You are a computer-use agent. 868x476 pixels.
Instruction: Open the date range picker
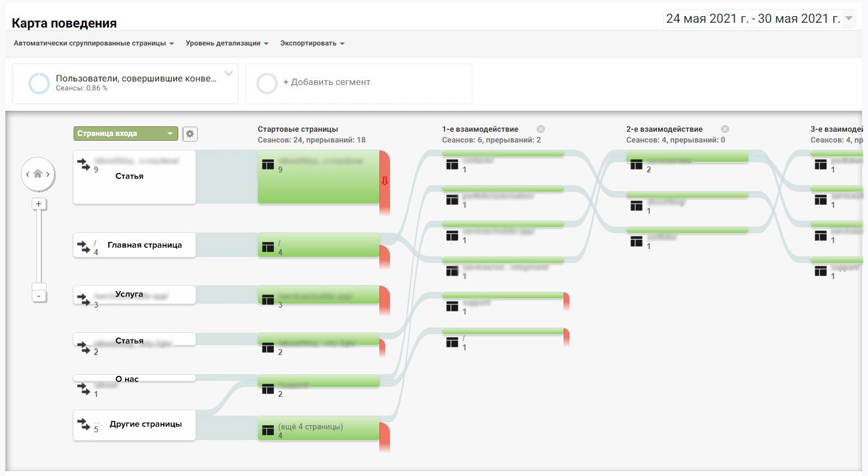tap(760, 19)
